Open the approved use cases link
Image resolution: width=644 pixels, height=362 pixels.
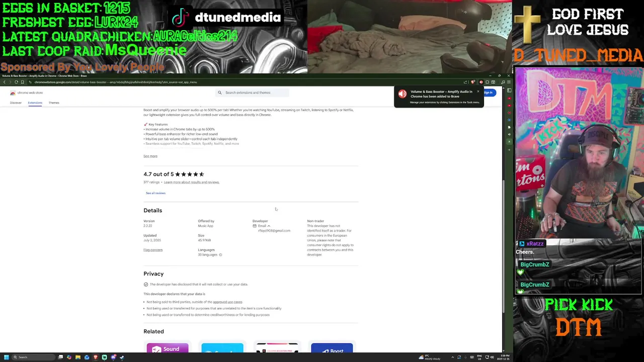click(x=227, y=302)
